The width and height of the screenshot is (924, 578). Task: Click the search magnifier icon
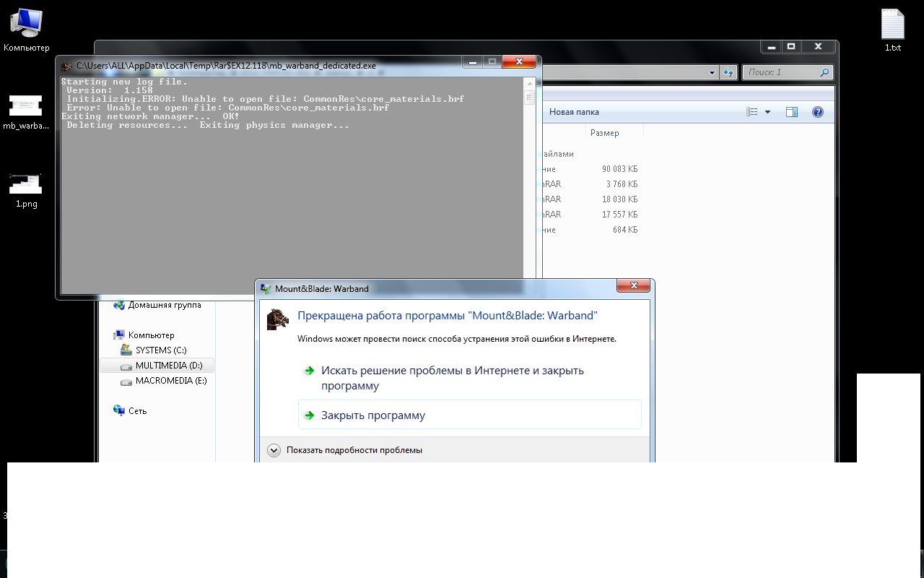coord(824,72)
